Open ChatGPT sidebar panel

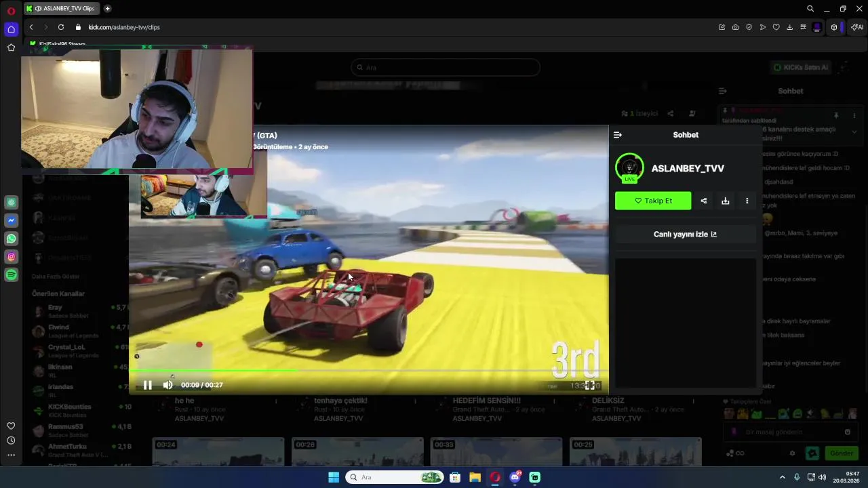pos(11,202)
